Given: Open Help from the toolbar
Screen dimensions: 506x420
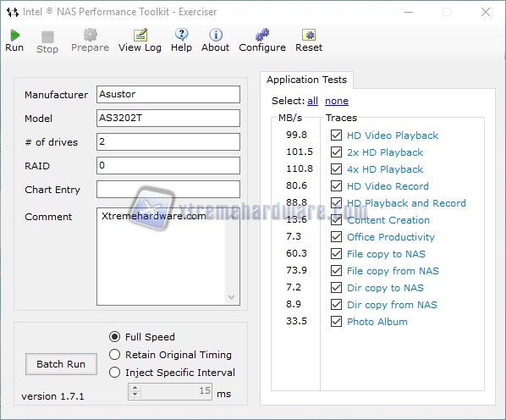Looking at the screenshot, I should pyautogui.click(x=181, y=35).
